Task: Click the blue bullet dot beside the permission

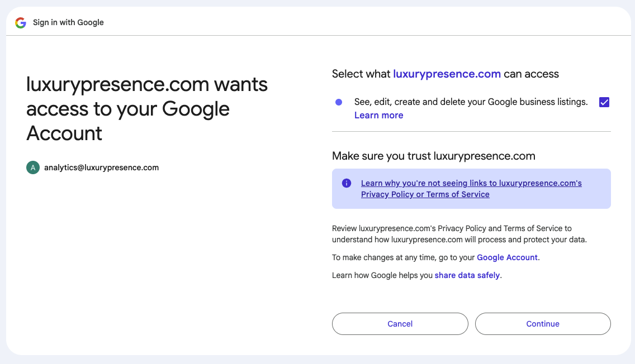Action: tap(338, 102)
